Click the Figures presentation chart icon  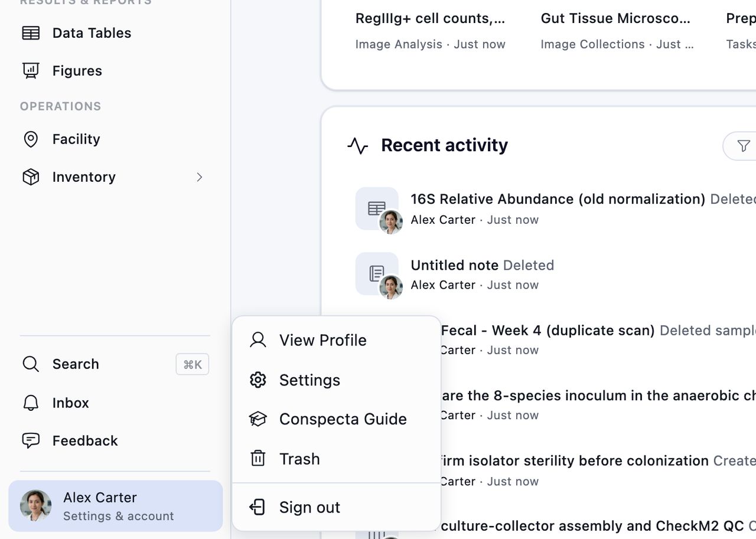click(31, 71)
